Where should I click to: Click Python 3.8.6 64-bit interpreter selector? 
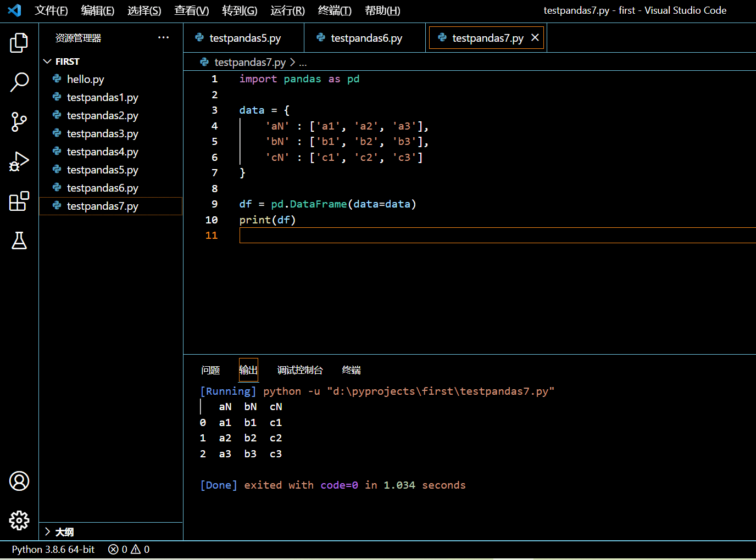click(x=53, y=549)
